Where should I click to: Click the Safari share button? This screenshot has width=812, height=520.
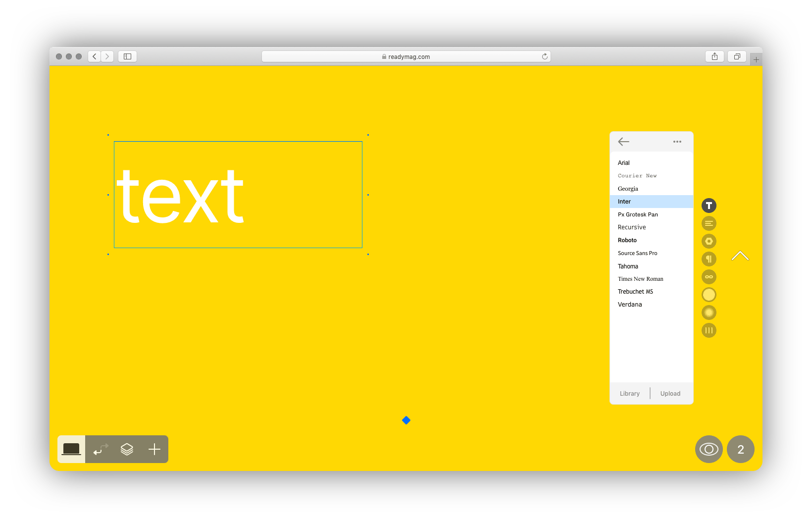(714, 56)
